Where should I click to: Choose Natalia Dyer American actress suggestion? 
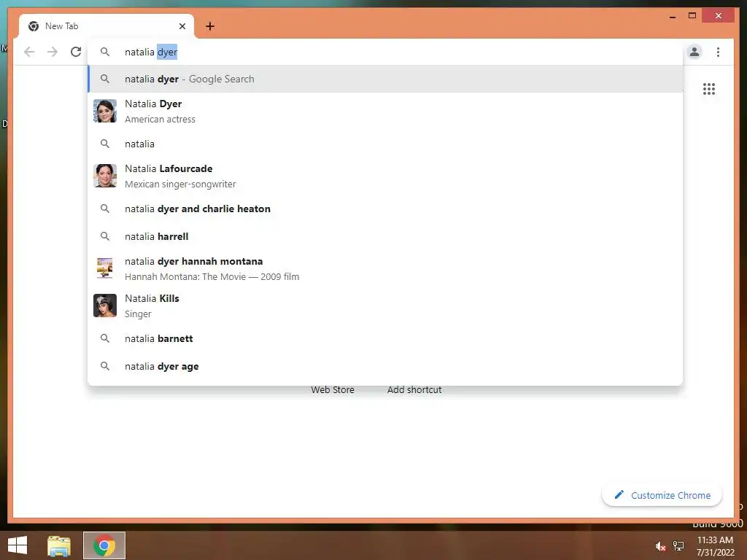tap(385, 112)
